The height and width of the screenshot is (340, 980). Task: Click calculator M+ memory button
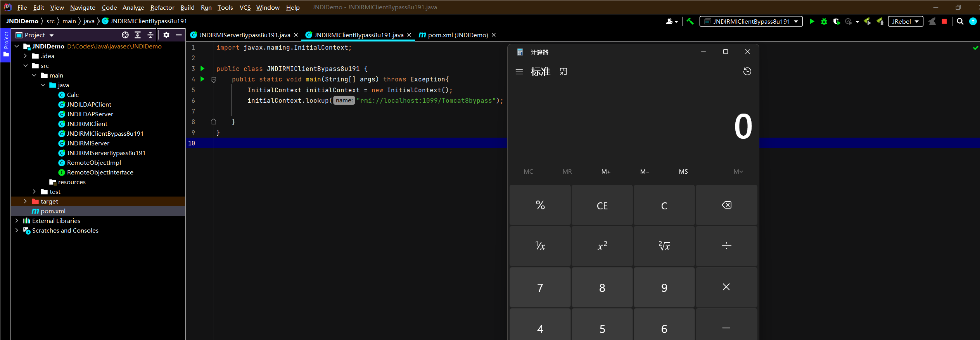(x=606, y=171)
